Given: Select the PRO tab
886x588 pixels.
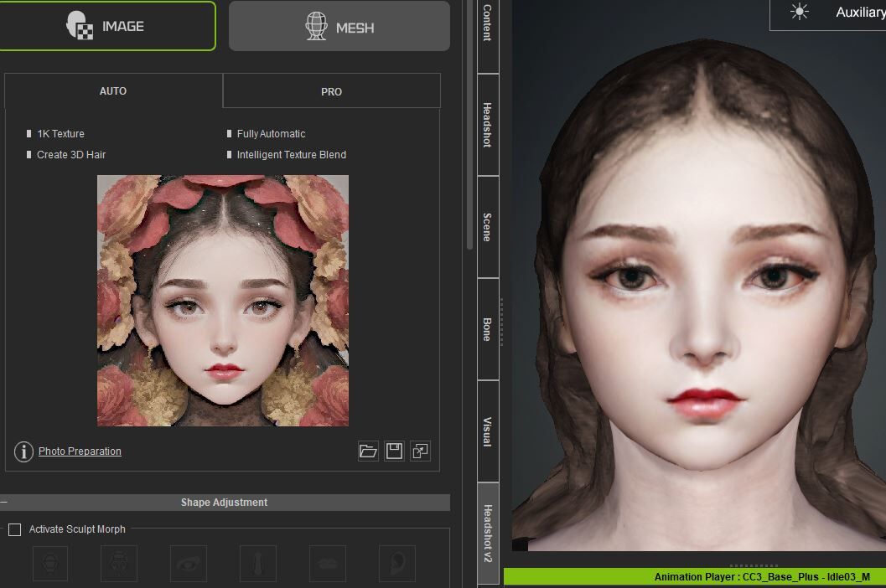Looking at the screenshot, I should coord(331,91).
